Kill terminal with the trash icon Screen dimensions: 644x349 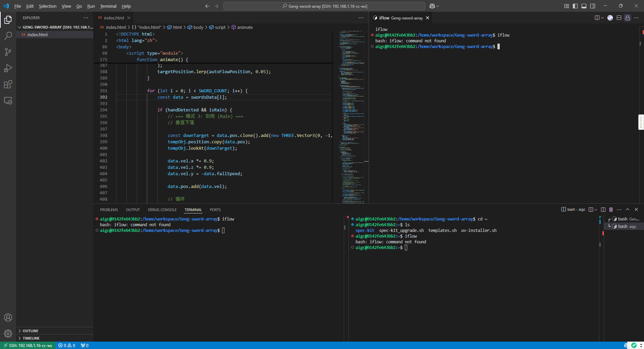click(x=611, y=210)
